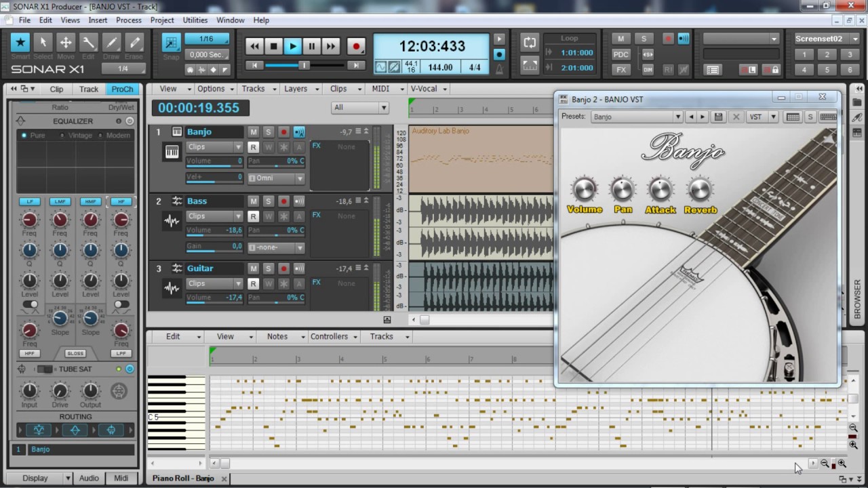Open the Utilities menu

click(x=195, y=20)
